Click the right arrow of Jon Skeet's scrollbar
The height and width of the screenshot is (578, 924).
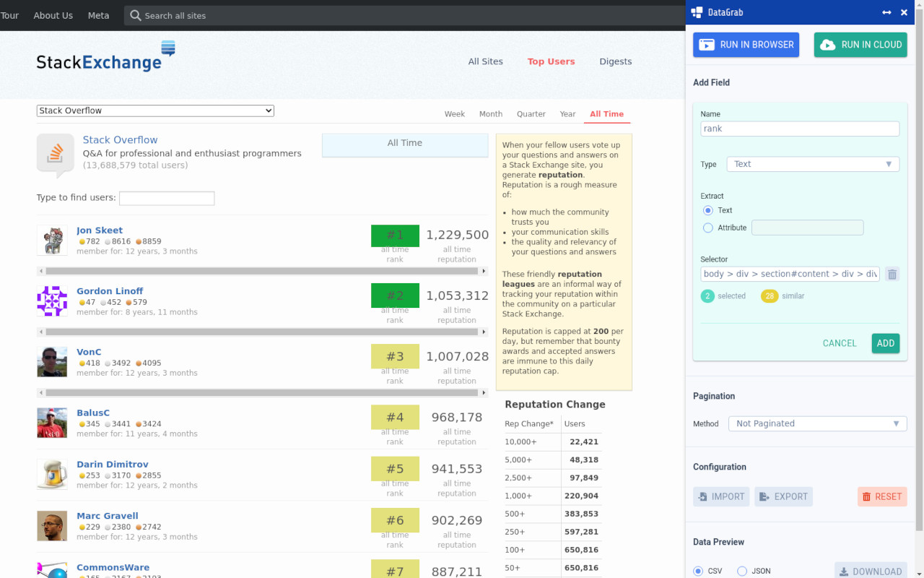(484, 271)
